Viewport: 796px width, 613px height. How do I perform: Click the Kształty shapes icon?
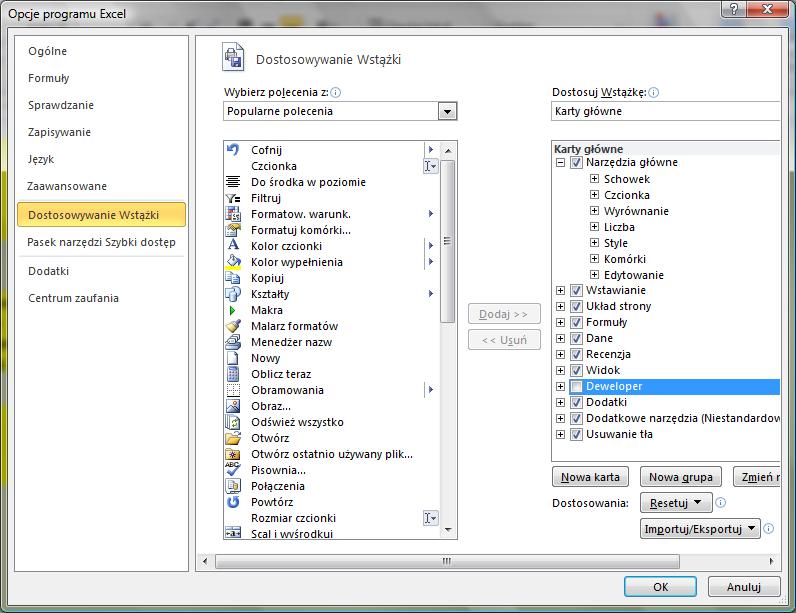click(x=233, y=294)
